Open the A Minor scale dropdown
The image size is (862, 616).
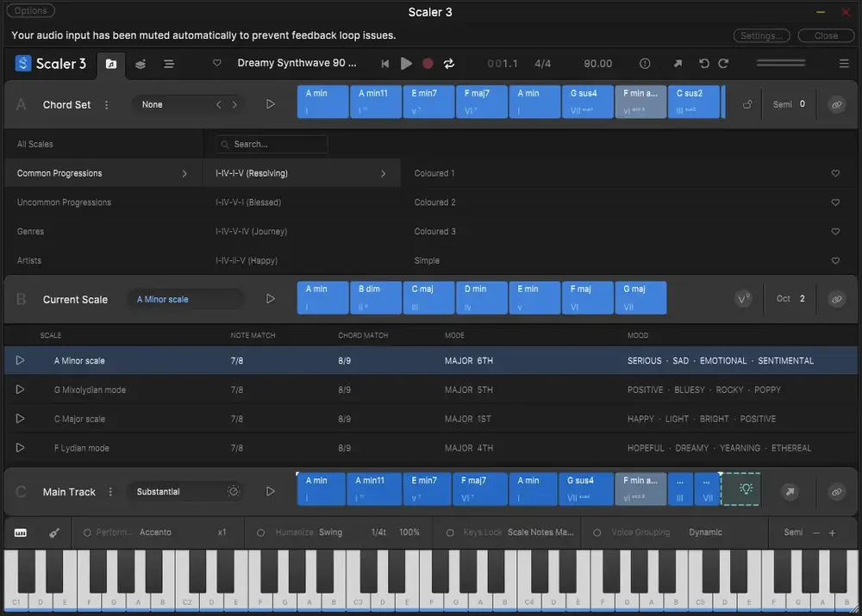pyautogui.click(x=185, y=300)
